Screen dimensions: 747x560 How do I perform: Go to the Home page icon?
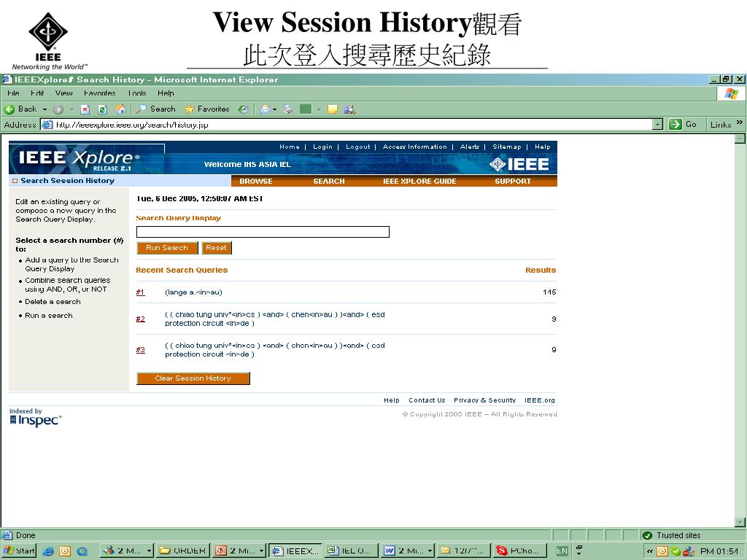121,109
